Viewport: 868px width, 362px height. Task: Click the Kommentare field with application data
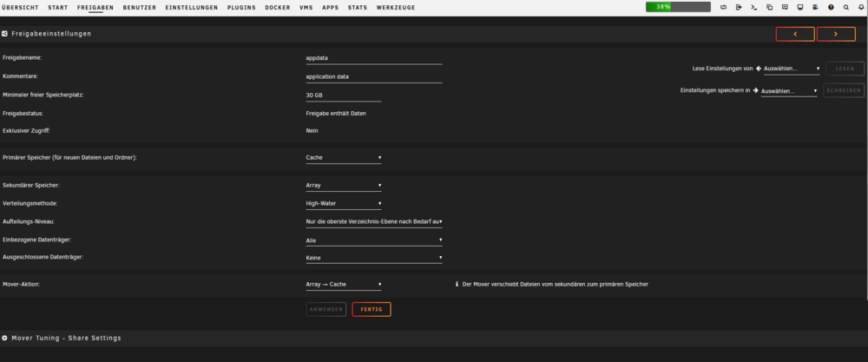(x=374, y=76)
